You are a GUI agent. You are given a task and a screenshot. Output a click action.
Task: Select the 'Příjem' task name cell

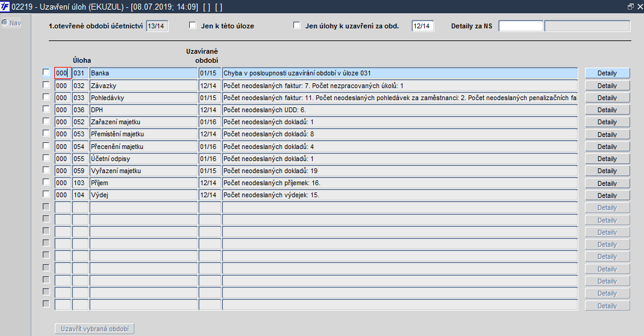click(x=143, y=183)
